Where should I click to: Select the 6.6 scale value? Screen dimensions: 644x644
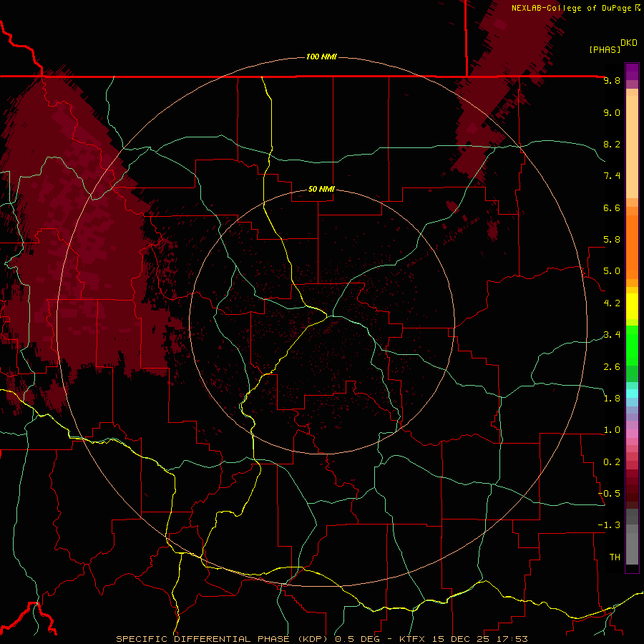click(x=612, y=208)
